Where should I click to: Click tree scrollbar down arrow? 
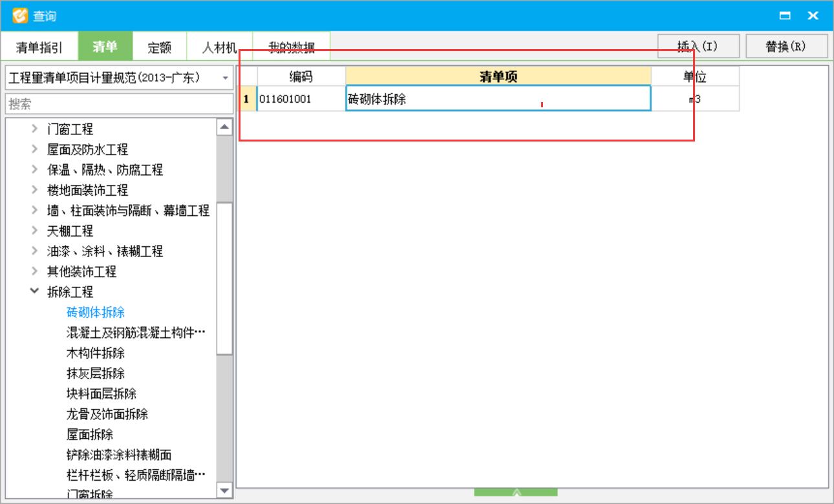pos(224,491)
